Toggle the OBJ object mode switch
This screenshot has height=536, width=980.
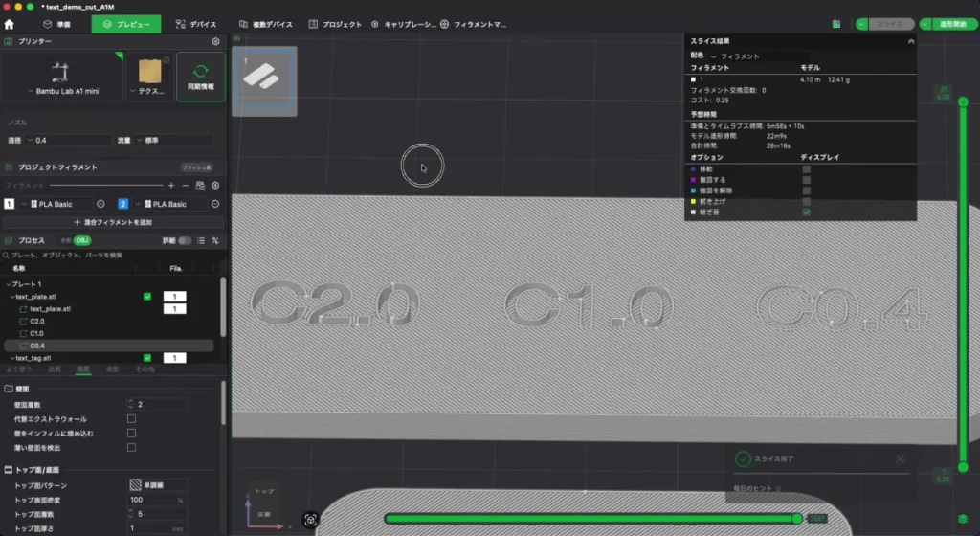(82, 240)
